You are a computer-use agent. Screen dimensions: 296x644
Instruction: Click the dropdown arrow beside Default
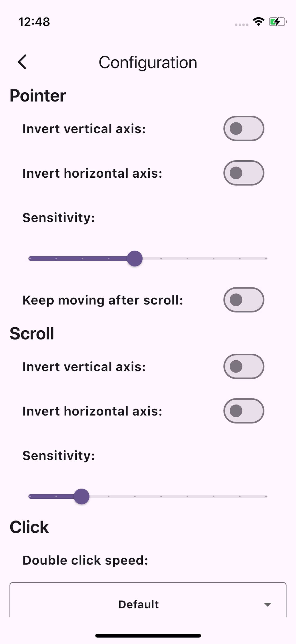click(x=268, y=604)
